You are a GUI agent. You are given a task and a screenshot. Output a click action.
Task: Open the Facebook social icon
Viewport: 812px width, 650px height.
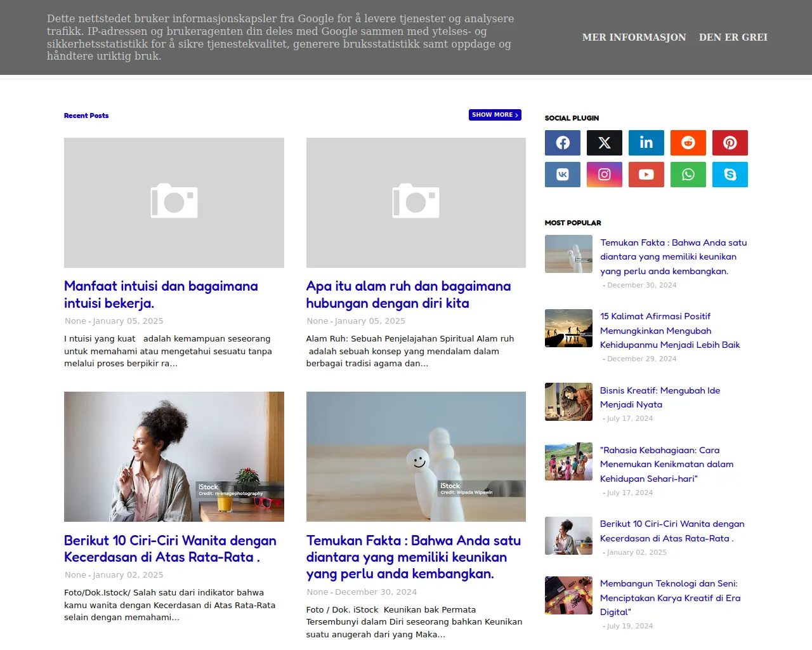[562, 143]
